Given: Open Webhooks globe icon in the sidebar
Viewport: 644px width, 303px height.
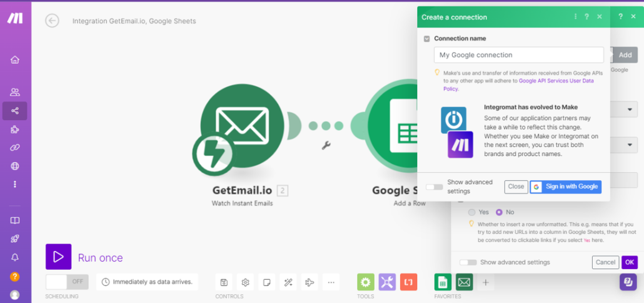Looking at the screenshot, I should [15, 166].
